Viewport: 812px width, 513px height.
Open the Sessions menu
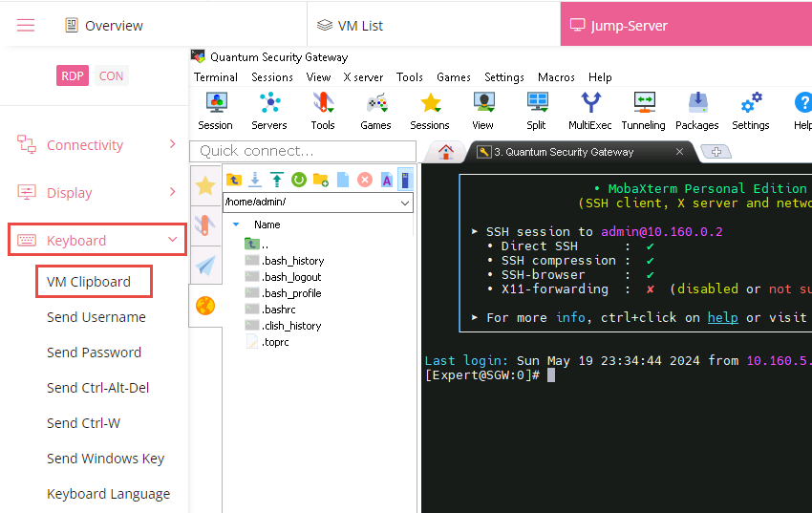(x=272, y=77)
